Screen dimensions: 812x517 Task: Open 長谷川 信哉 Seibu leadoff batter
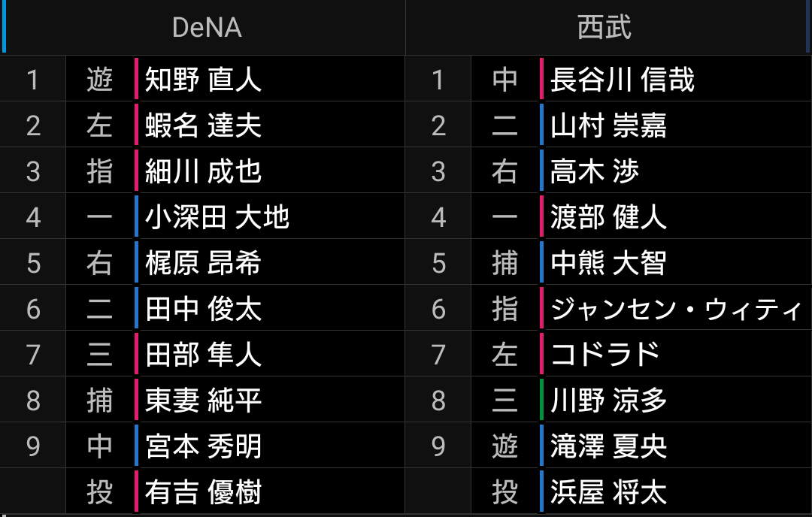click(x=622, y=79)
